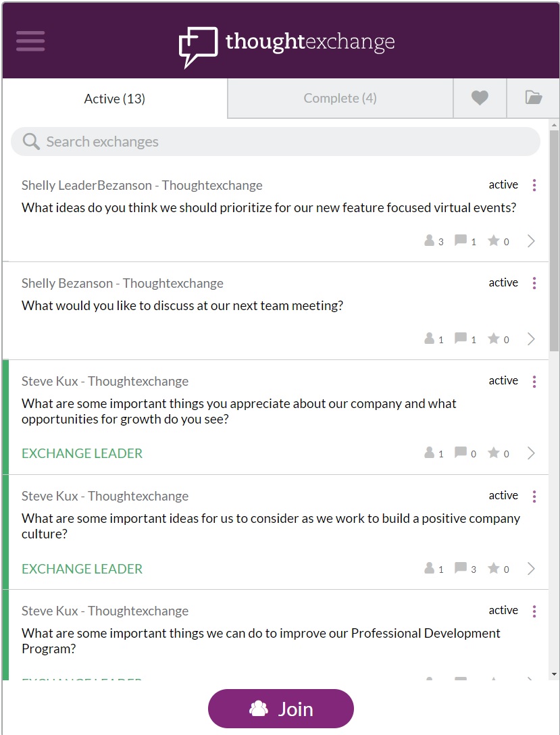The height and width of the screenshot is (735, 560).
Task: Click thoughts bubble icon on company growth exchange
Action: coord(461,453)
